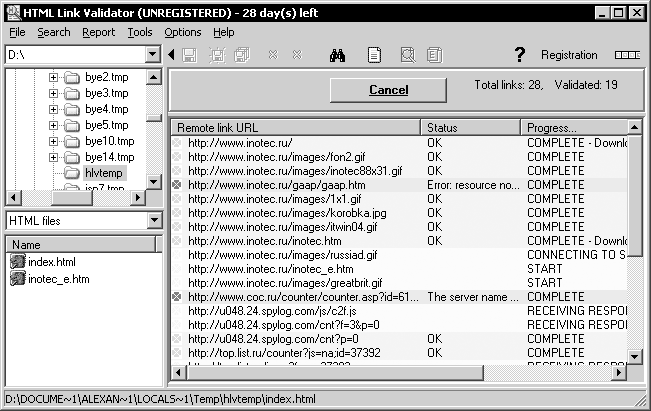Viewport: 651px width, 411px height.
Task: Expand the bye10.tmp folder node
Action: tap(53, 141)
